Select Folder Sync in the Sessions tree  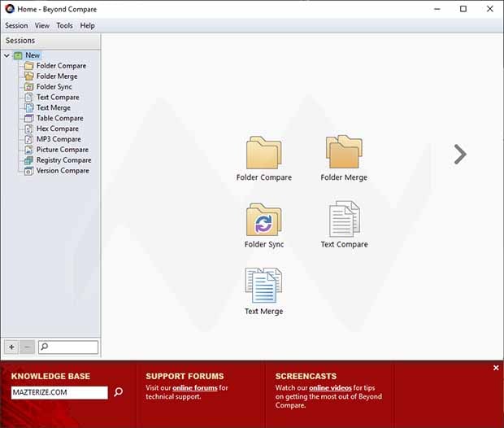point(54,86)
